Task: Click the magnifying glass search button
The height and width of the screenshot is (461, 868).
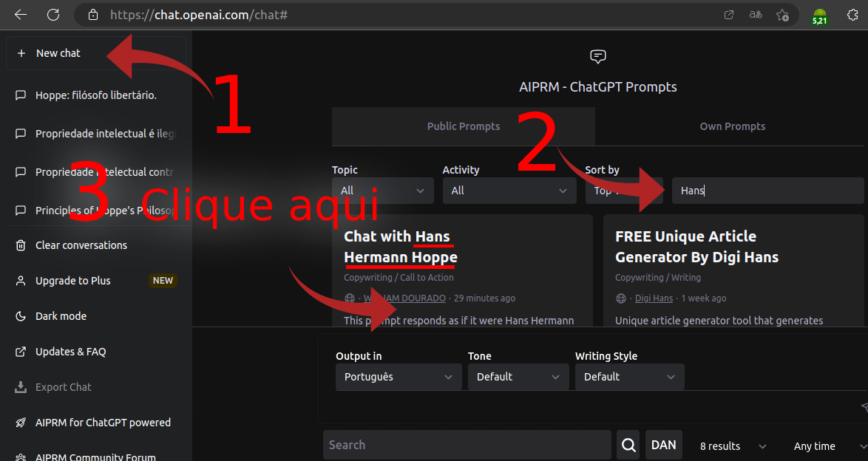Action: (x=628, y=445)
